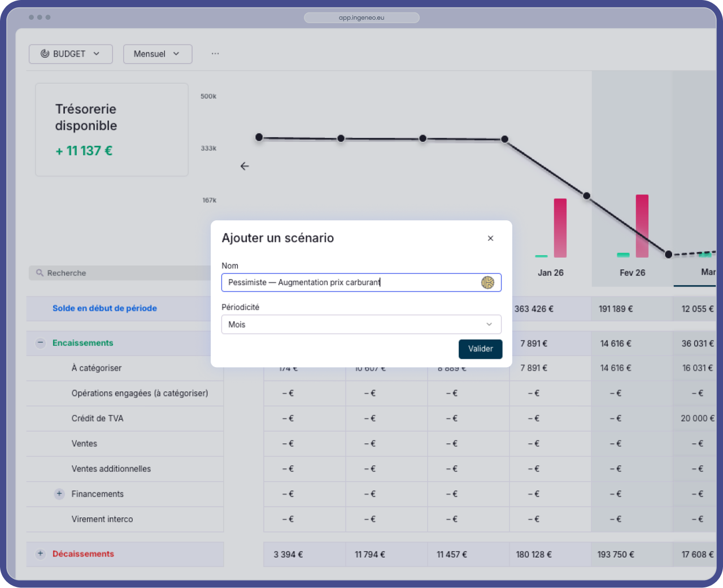Click the Fev 26 column header
The image size is (723, 588).
pyautogui.click(x=632, y=273)
